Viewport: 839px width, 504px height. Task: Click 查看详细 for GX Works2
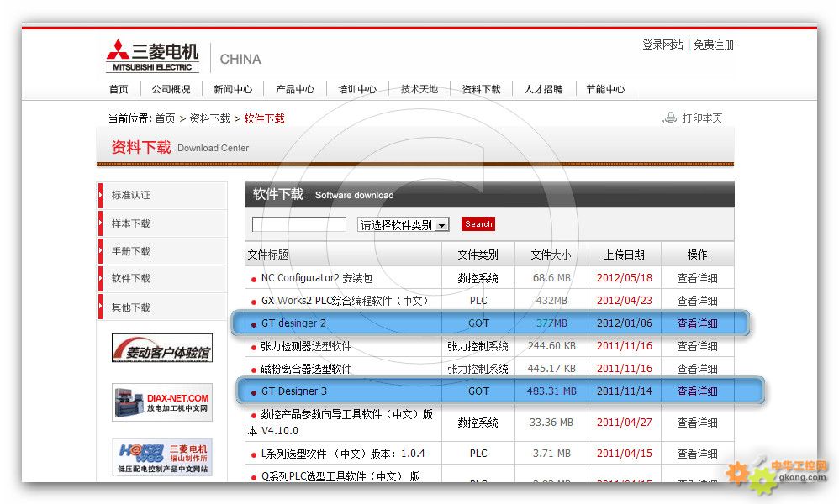tap(697, 301)
